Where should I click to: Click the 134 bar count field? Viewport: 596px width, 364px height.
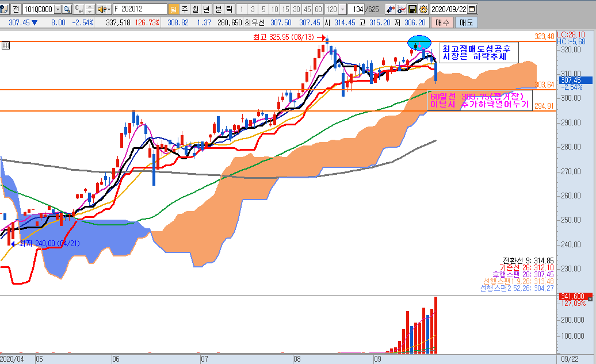click(357, 9)
